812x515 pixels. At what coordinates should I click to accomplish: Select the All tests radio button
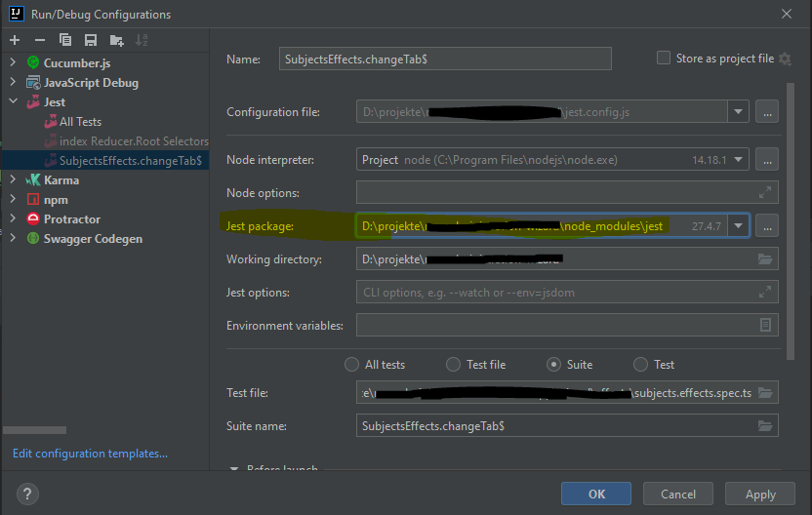(351, 365)
